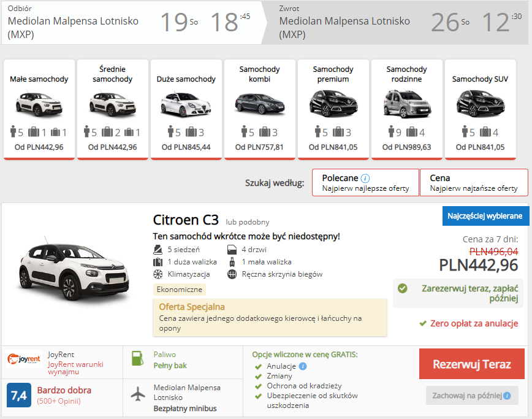Open the Samochody kombi category
Screen dimensions: 532x419
pos(259,109)
